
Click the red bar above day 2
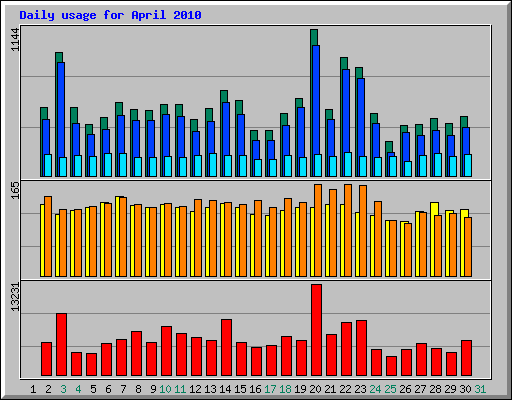(46, 359)
